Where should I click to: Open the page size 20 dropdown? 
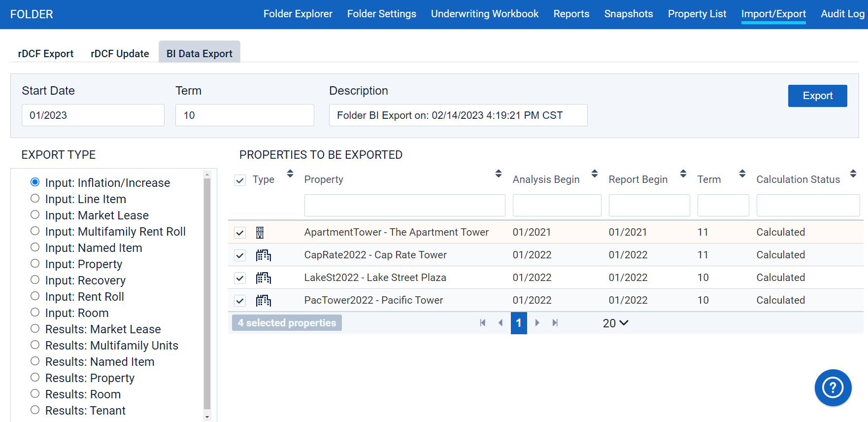coord(616,323)
